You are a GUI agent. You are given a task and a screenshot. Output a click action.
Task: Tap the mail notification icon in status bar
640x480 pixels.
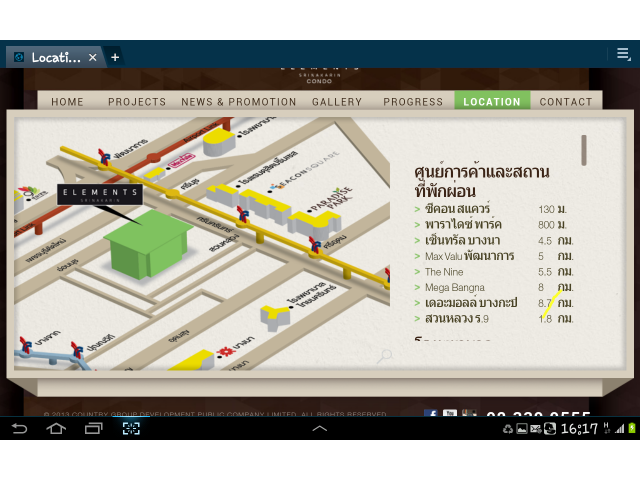[536, 429]
